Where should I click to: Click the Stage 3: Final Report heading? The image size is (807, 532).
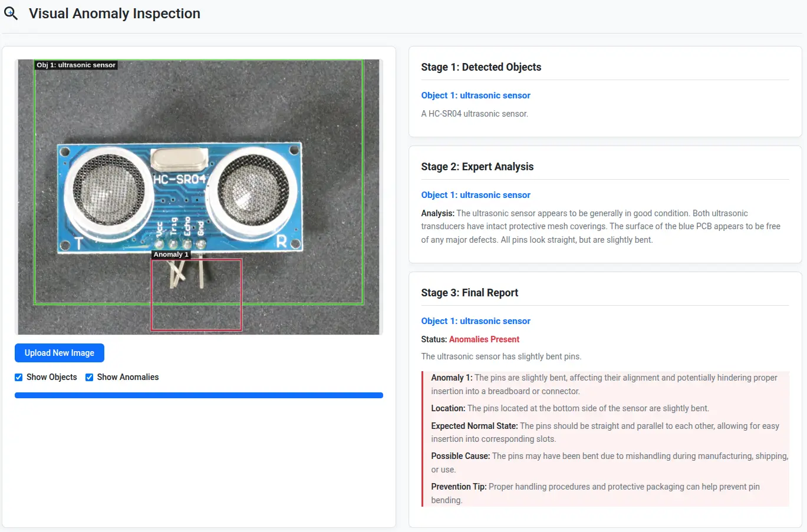tap(469, 293)
